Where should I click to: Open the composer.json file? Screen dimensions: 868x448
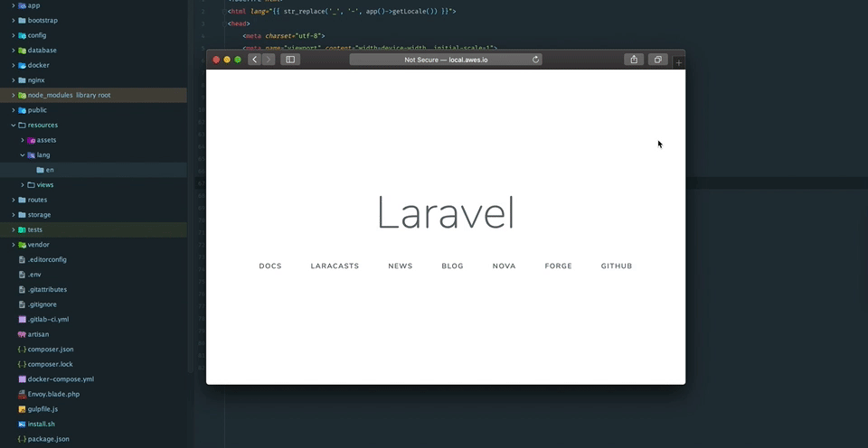coord(51,349)
